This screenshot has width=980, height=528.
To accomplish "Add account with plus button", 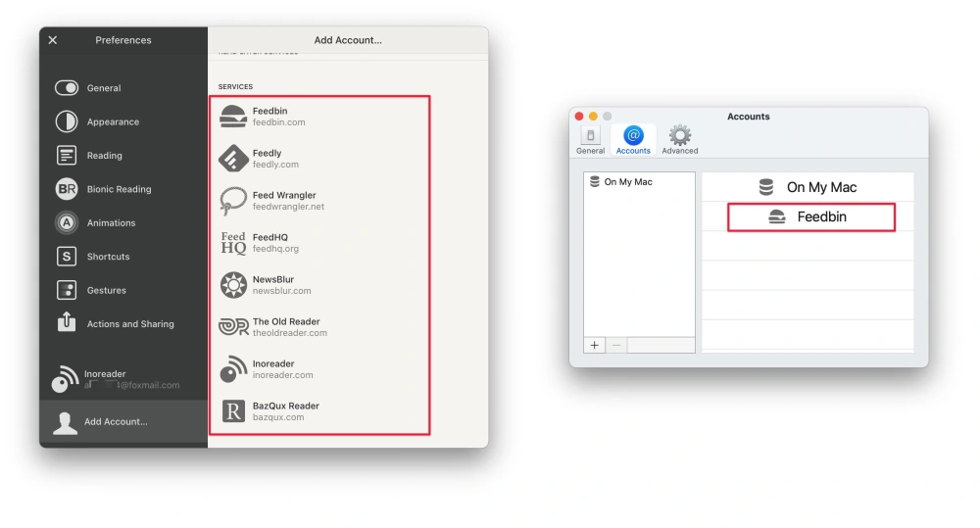I will pyautogui.click(x=595, y=345).
